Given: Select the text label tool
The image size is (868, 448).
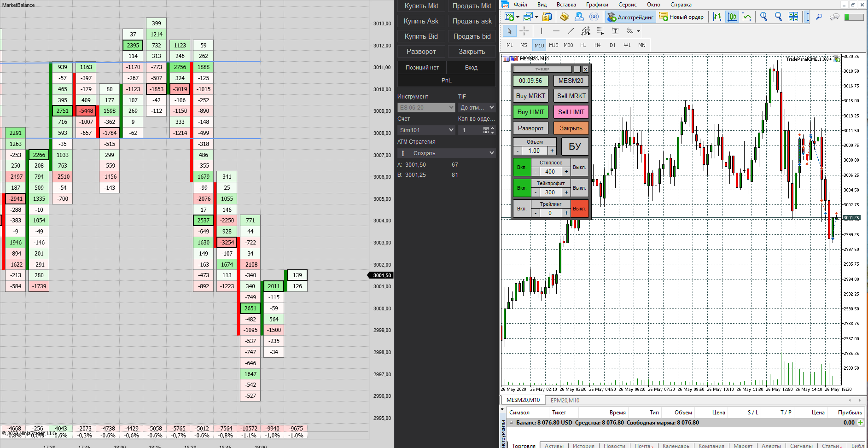Looking at the screenshot, I should 615,31.
